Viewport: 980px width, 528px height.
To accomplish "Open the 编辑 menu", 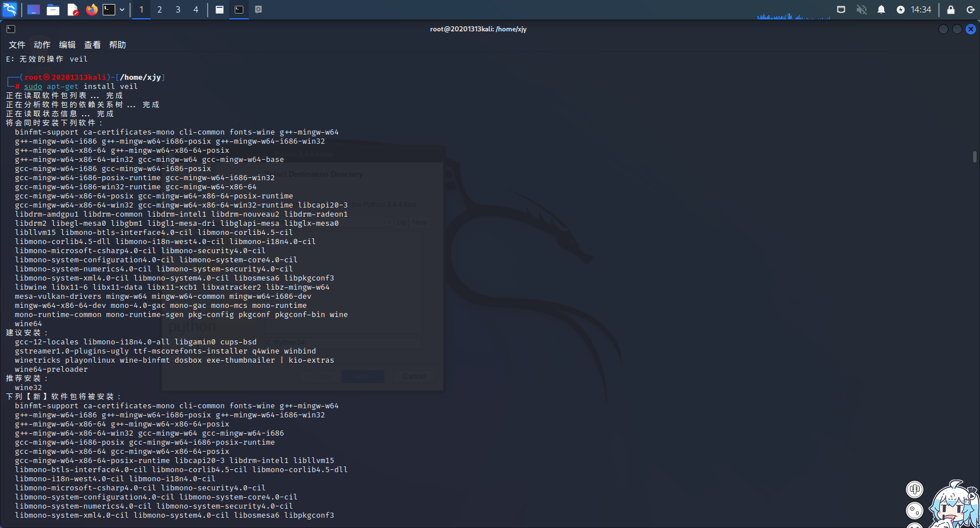I will pyautogui.click(x=67, y=45).
